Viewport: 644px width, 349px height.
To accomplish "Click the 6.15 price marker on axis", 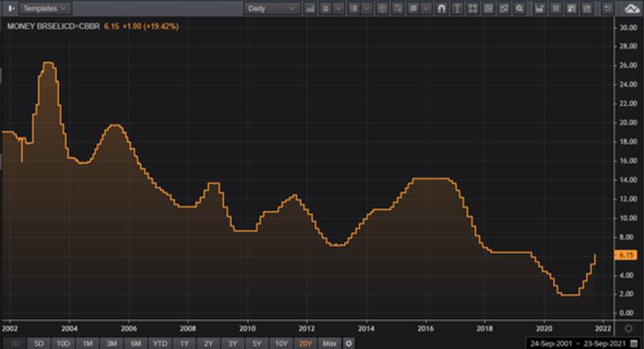I will (x=625, y=255).
